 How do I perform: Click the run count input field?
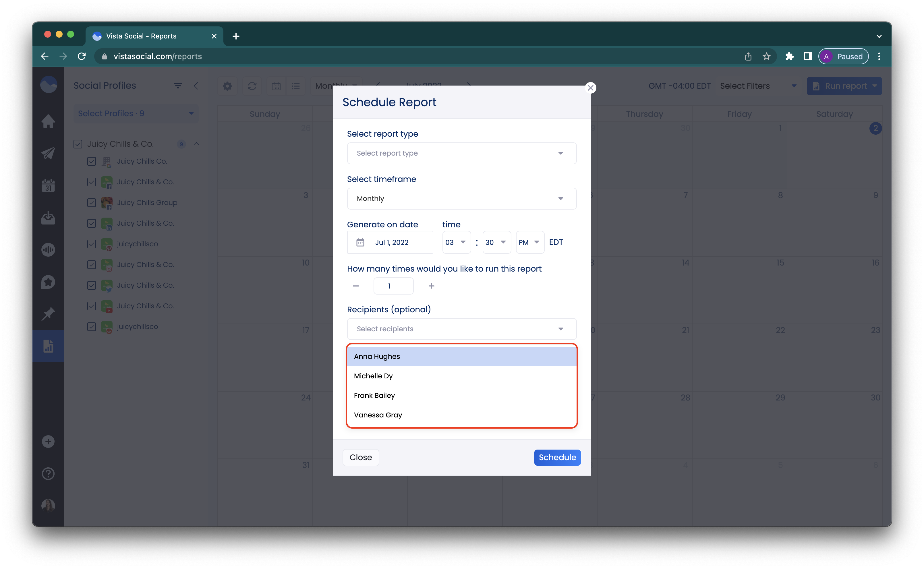pos(393,286)
